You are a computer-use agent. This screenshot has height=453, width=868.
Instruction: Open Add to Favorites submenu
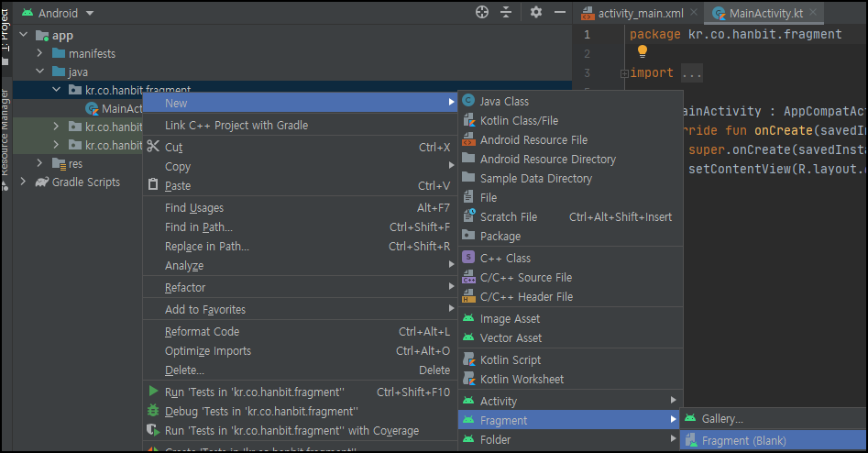coord(300,310)
